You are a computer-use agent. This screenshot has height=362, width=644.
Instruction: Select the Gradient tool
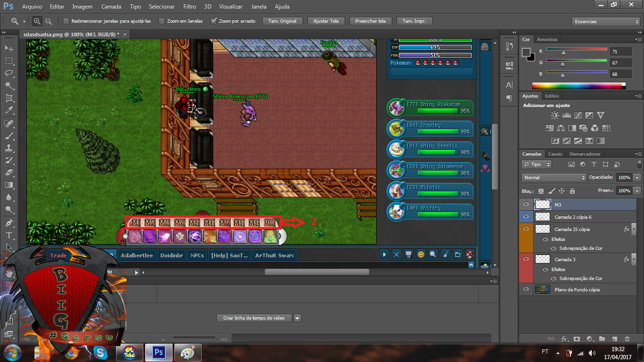coord(9,185)
